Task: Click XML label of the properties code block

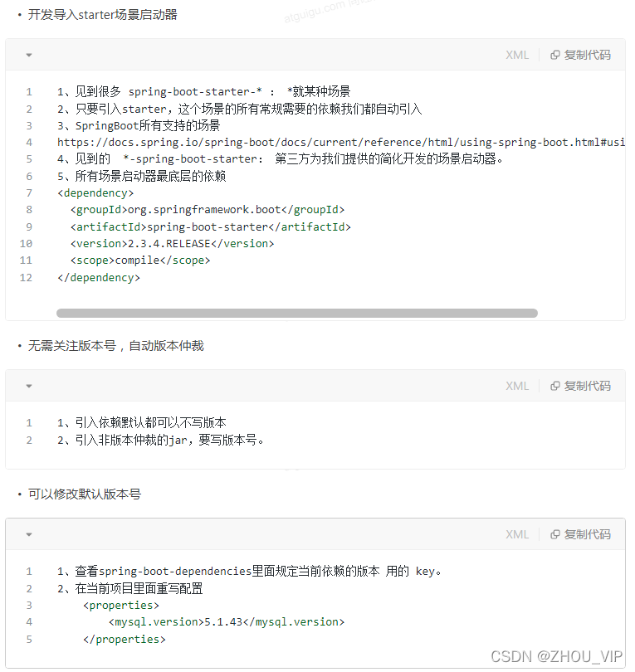Action: [517, 534]
